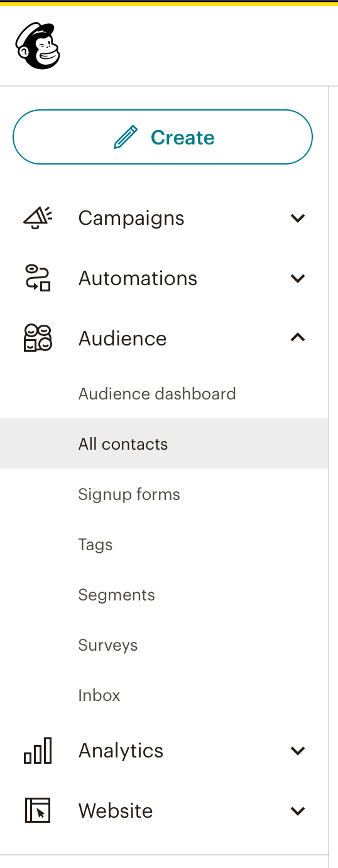Click the pencil icon in Create button

125,137
